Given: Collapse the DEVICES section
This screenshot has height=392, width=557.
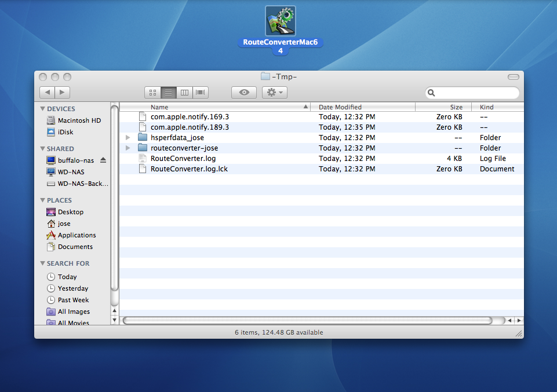Looking at the screenshot, I should click(x=43, y=108).
